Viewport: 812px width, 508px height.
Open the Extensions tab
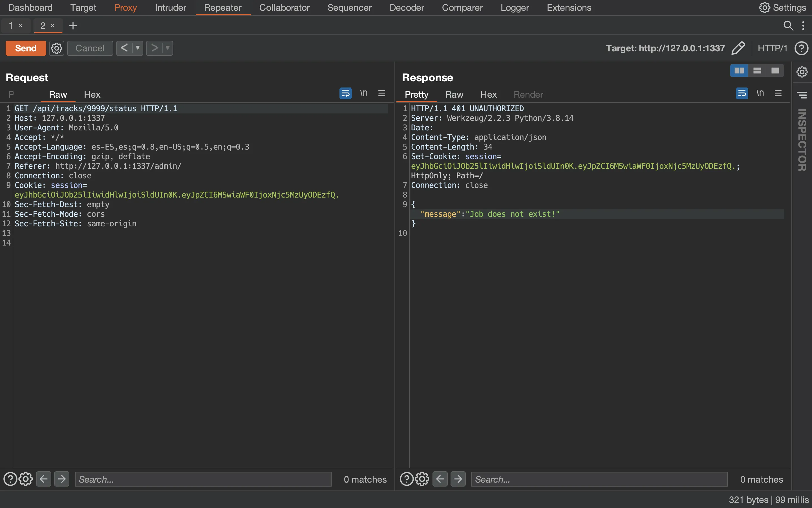coord(569,7)
